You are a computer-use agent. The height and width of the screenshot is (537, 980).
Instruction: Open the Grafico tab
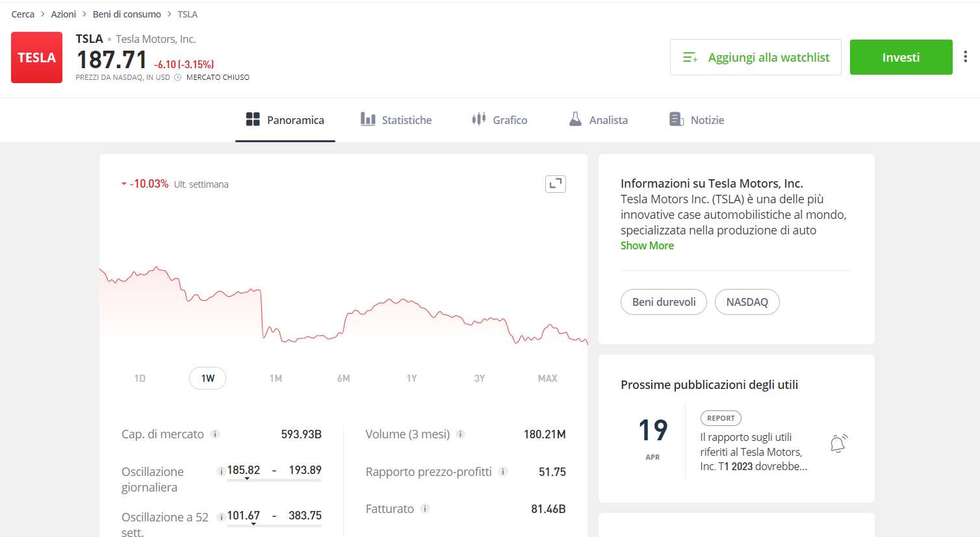tap(499, 119)
